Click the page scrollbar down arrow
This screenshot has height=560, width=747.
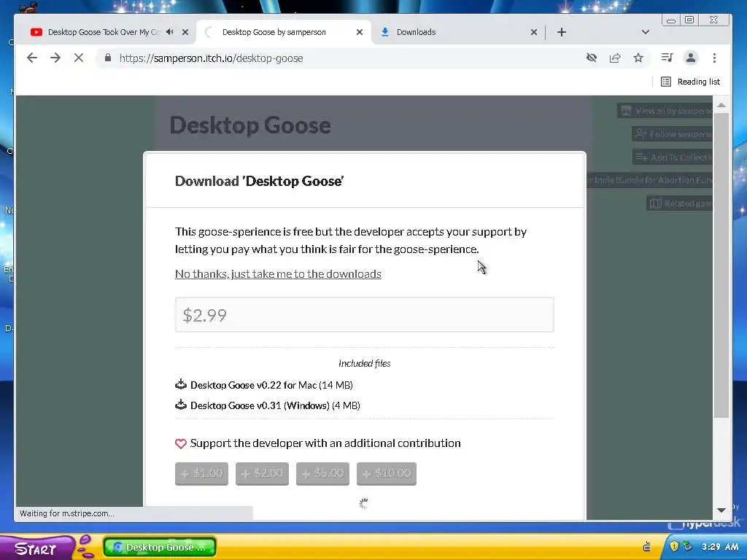(x=721, y=510)
